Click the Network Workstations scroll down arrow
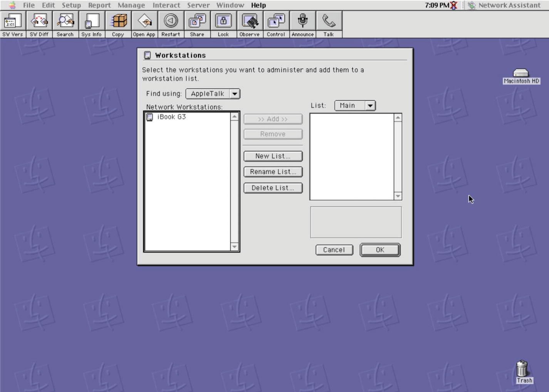The height and width of the screenshot is (392, 549). click(x=234, y=247)
